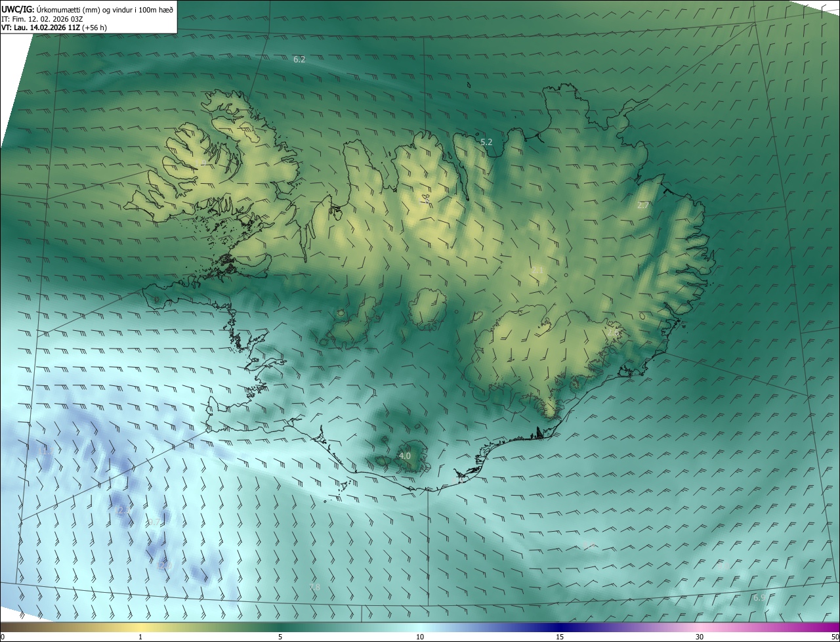This screenshot has width=840, height=642.
Task: Click the 5.2 value label on north coast
Action: (486, 142)
